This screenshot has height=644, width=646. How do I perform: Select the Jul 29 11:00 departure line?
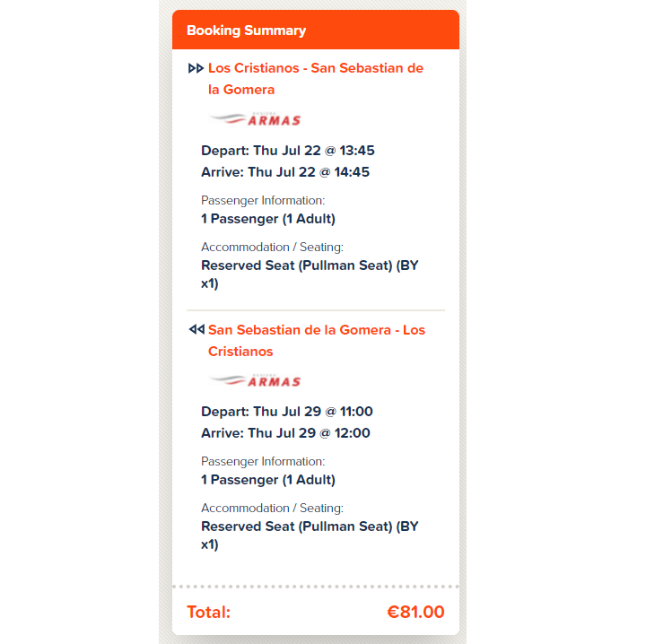(x=287, y=412)
